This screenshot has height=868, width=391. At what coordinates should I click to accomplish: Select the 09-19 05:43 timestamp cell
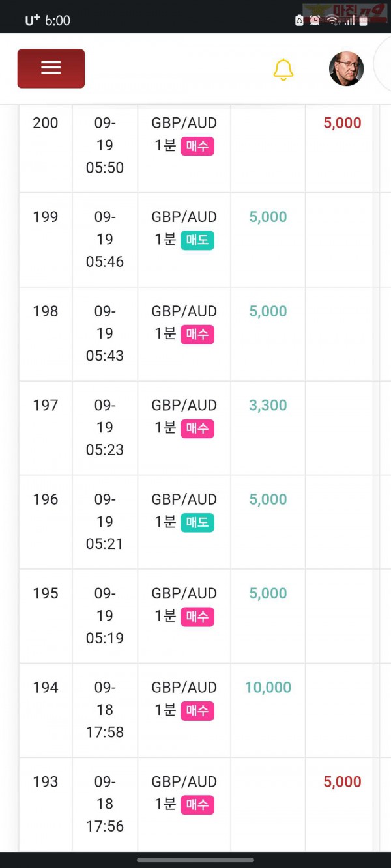coord(105,333)
